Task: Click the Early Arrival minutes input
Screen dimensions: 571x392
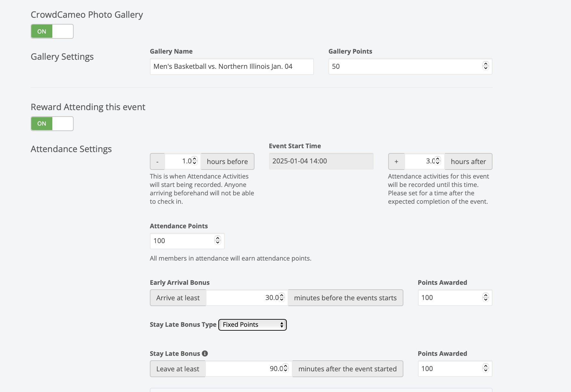Action: click(x=242, y=298)
